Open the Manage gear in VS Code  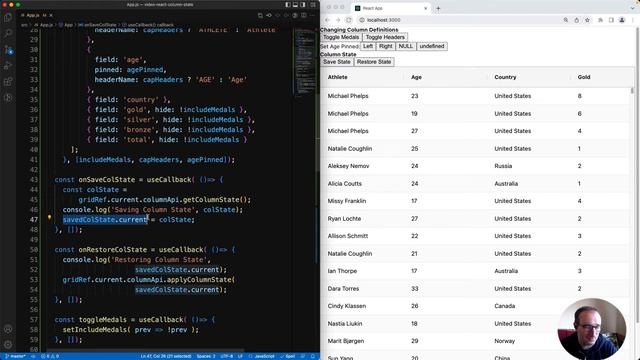[8, 344]
